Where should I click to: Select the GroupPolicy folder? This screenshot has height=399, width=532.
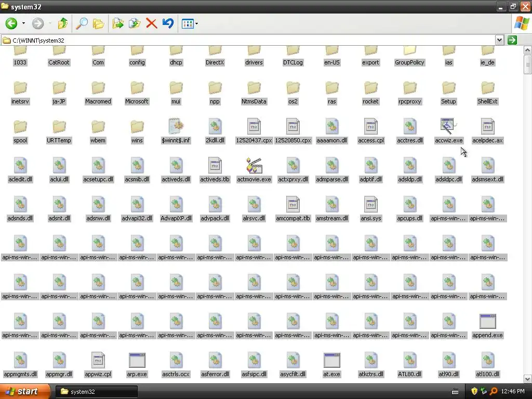409,56
